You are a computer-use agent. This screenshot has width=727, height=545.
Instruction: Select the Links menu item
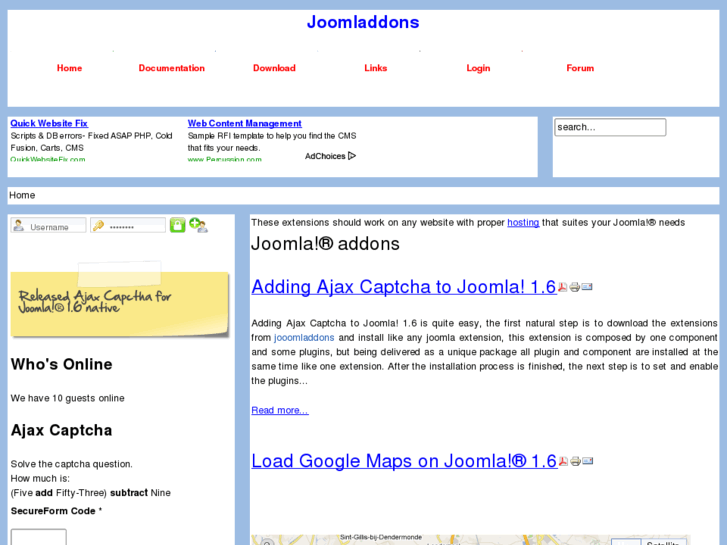click(376, 68)
